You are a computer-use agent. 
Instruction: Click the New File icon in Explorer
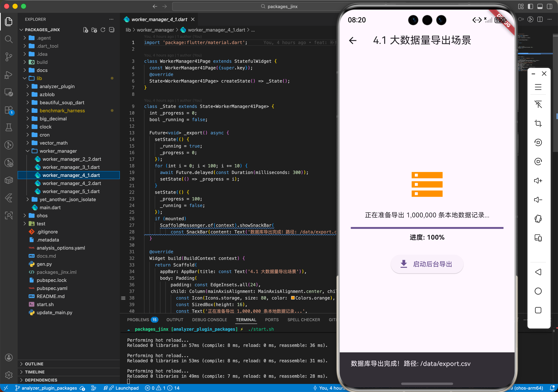click(85, 30)
